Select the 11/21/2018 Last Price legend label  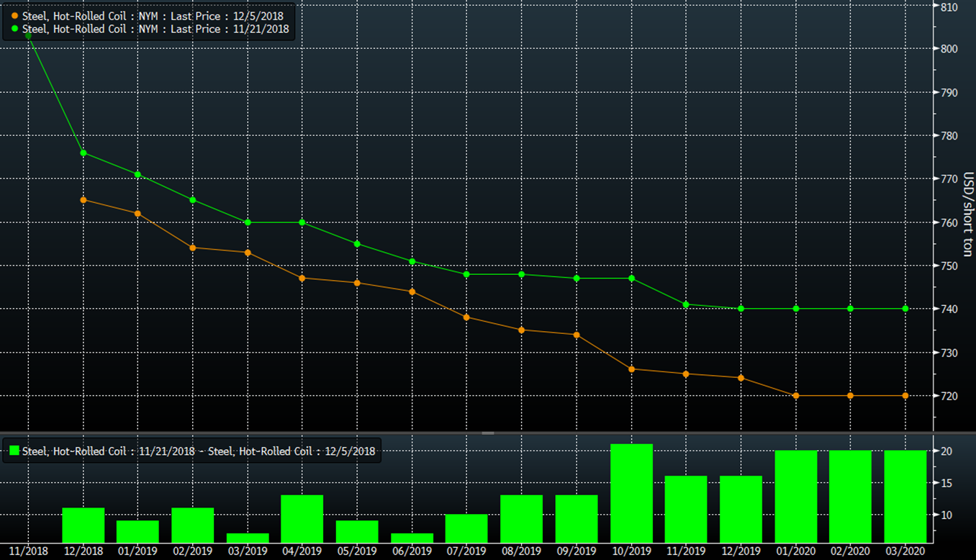pyautogui.click(x=155, y=30)
